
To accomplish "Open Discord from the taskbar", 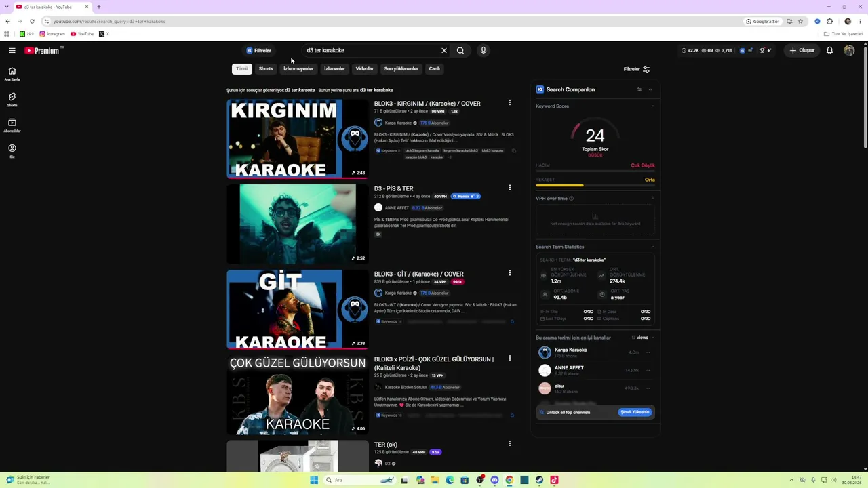I will pos(494,480).
